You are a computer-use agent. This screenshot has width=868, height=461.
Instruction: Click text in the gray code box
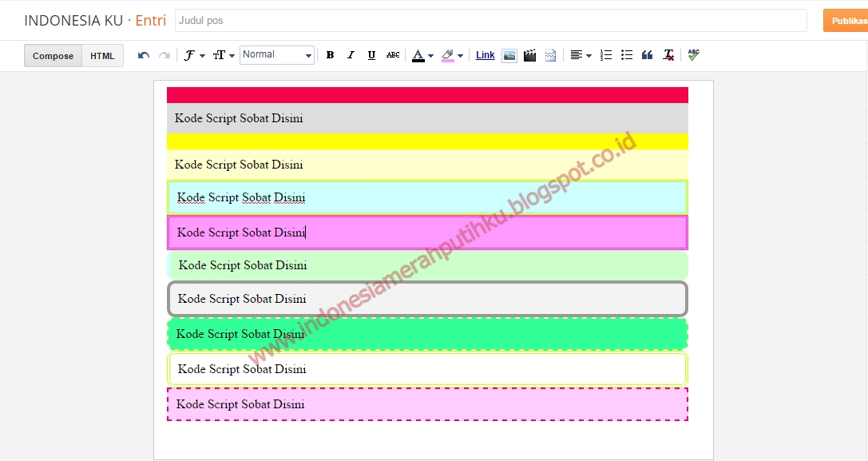point(239,118)
